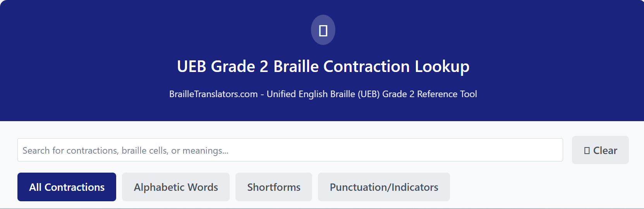Screen dimensions: 644x209
Task: Click the page heading text
Action: [x=323, y=66]
